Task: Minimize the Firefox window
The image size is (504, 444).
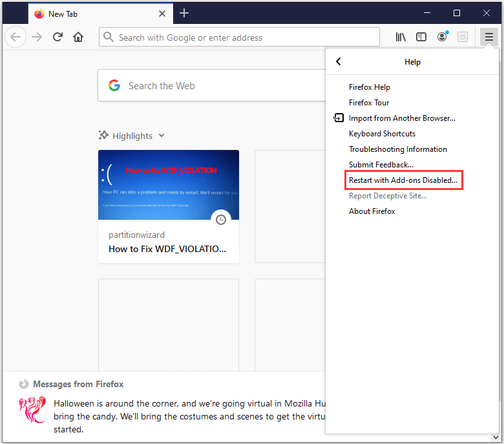Action: 427,13
